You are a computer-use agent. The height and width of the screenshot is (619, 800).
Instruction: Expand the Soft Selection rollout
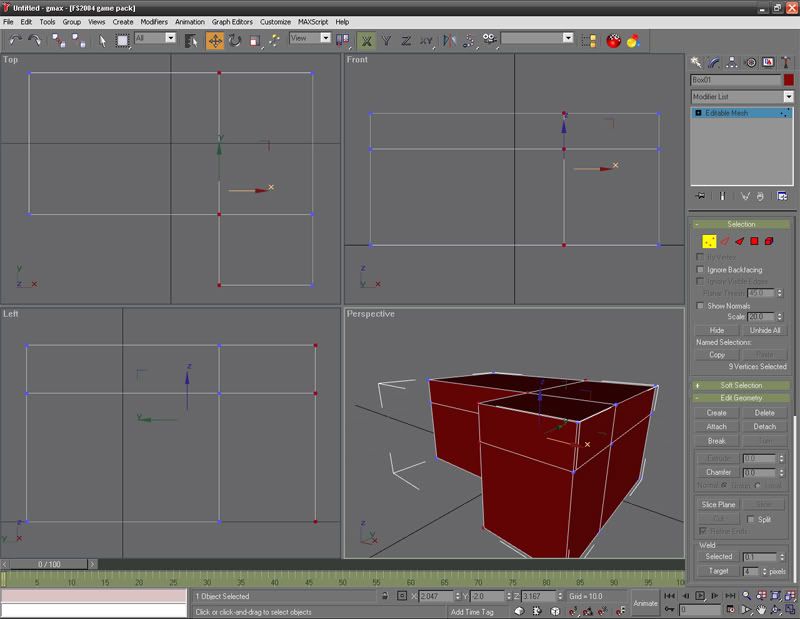click(740, 385)
